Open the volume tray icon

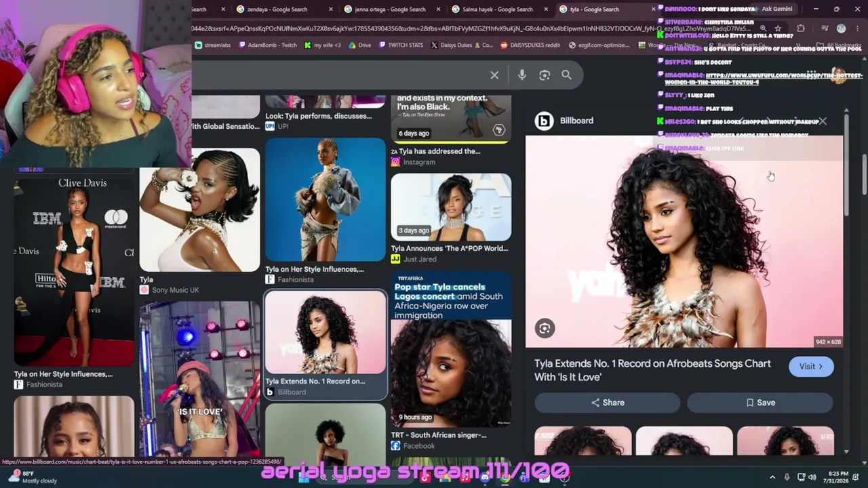(x=812, y=477)
